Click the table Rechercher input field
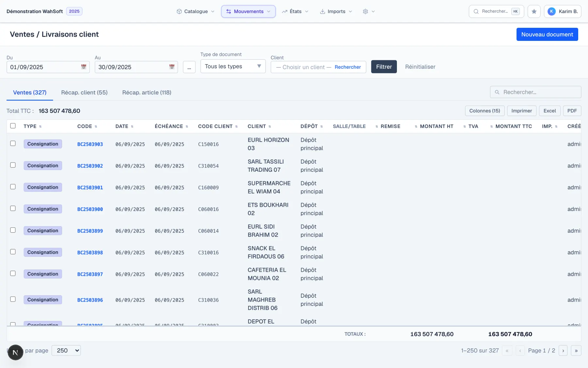Screen dimensions: 588x368 click(536, 92)
